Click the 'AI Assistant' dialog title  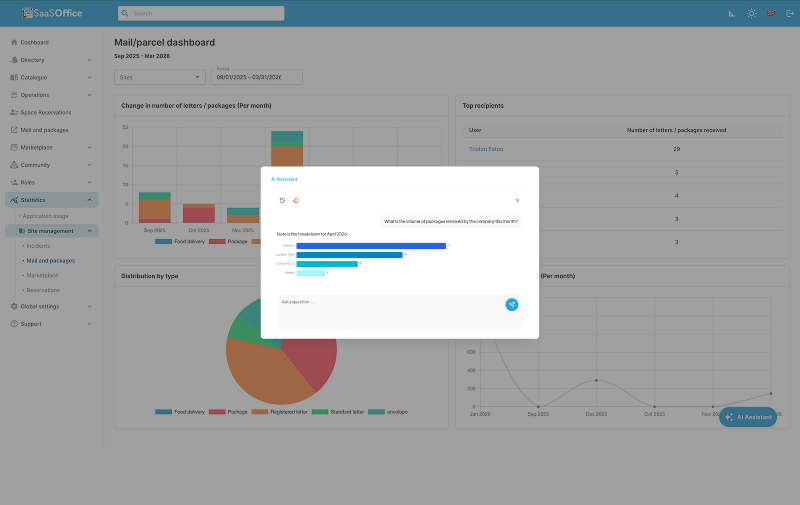pyautogui.click(x=284, y=179)
